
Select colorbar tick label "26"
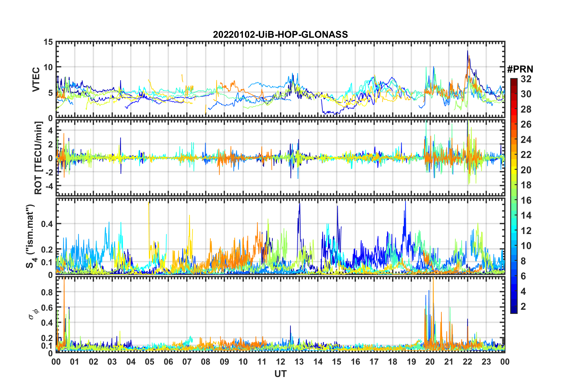tap(526, 124)
